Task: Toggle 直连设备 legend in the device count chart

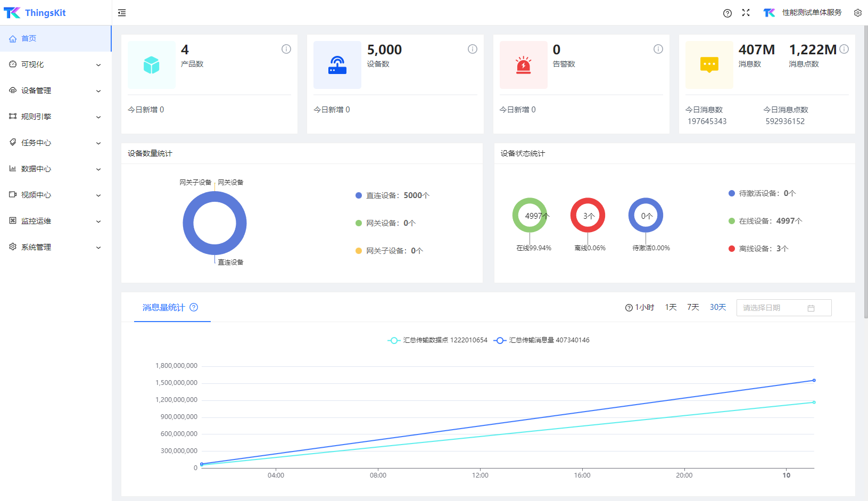Action: [392, 195]
